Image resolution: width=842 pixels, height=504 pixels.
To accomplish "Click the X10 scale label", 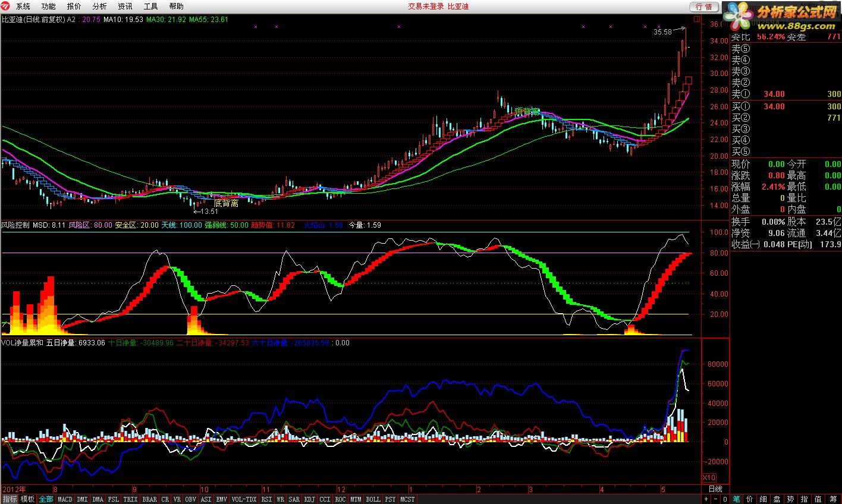I will [x=709, y=477].
